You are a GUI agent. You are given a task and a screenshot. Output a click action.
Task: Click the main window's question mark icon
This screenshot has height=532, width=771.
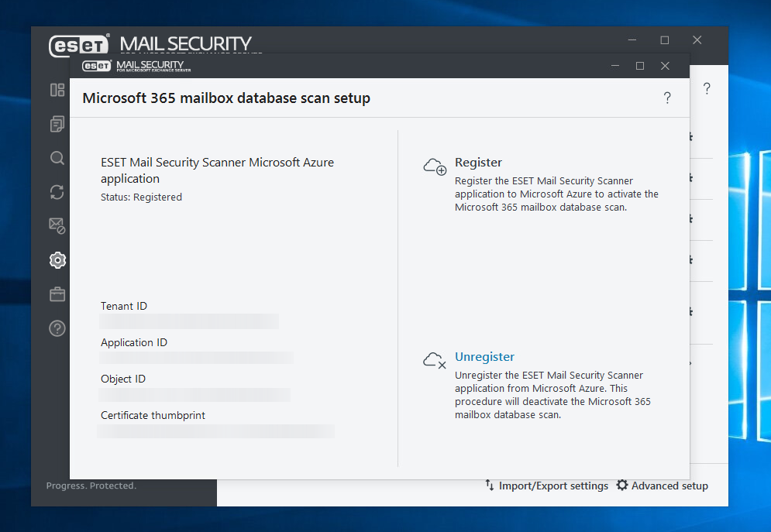(707, 89)
